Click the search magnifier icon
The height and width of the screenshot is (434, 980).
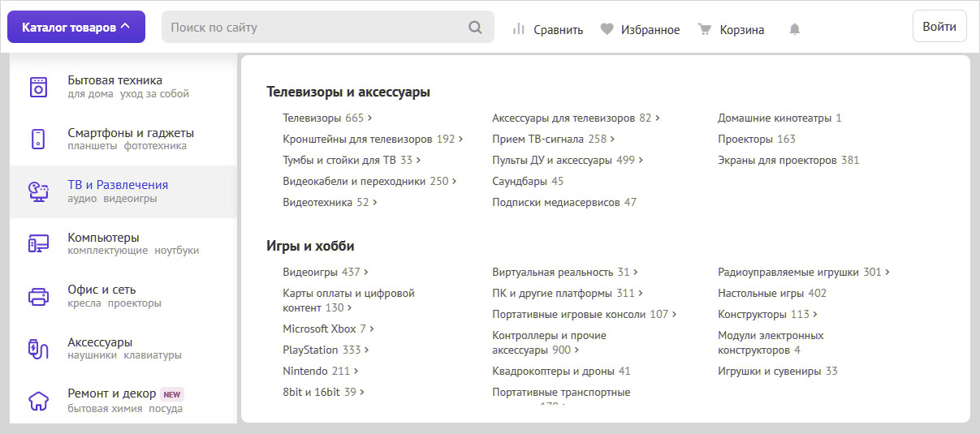(475, 28)
